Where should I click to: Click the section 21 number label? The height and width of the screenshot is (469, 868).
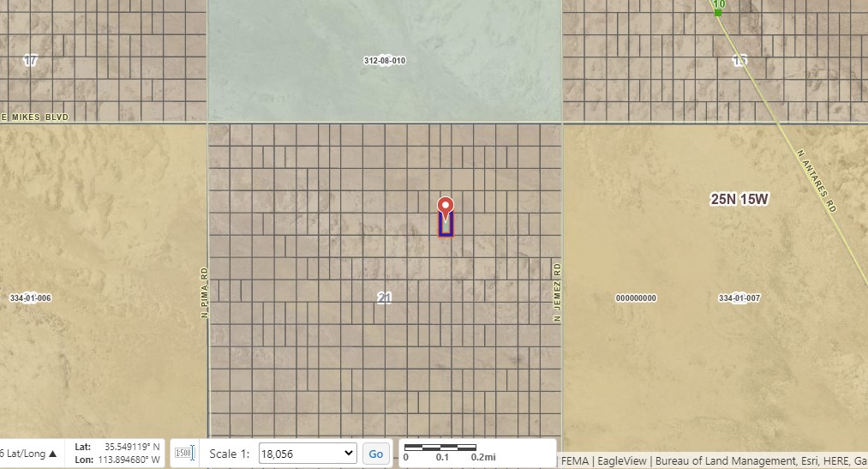click(385, 298)
